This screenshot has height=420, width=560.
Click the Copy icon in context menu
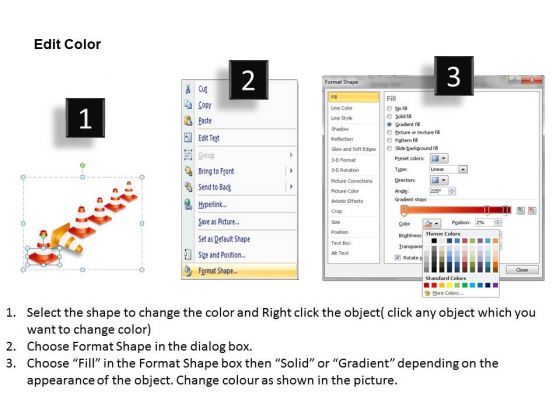pyautogui.click(x=188, y=104)
